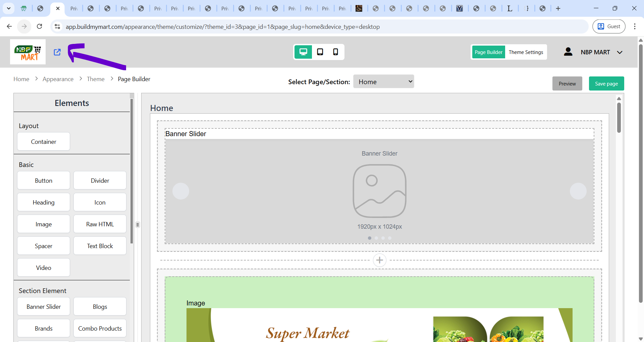Click the banner slider previous arrow circle
This screenshot has height=342, width=644.
(x=181, y=191)
